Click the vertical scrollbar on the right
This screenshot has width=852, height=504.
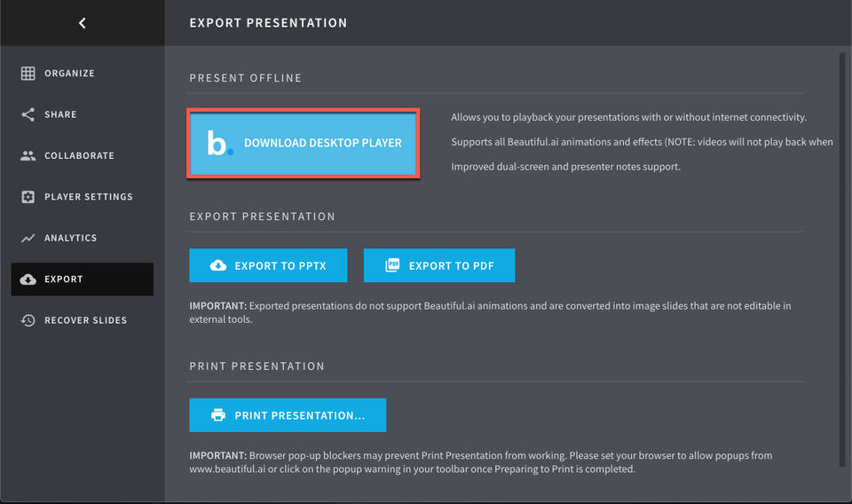tap(841, 257)
